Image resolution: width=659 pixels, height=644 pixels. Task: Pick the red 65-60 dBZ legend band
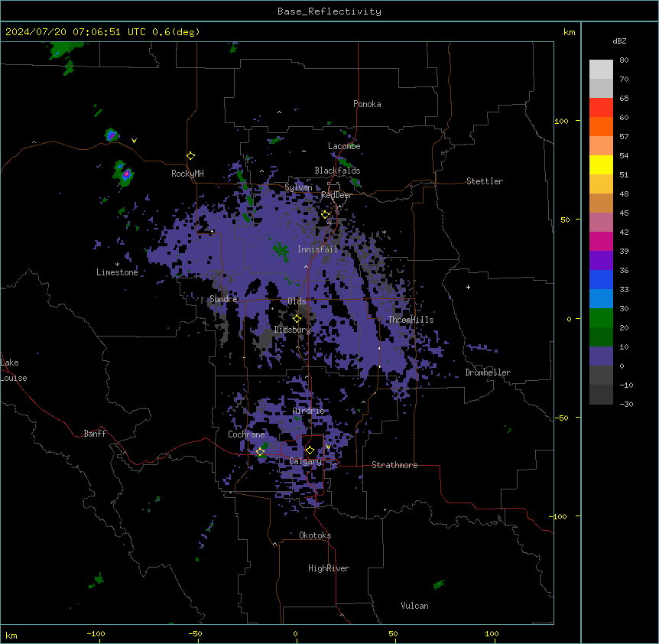click(601, 108)
